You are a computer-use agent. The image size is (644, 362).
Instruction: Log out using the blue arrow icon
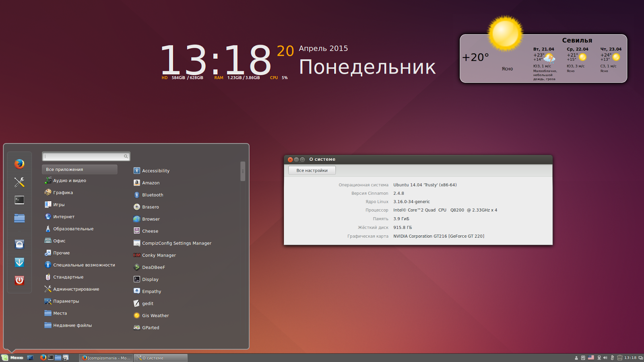point(19,262)
